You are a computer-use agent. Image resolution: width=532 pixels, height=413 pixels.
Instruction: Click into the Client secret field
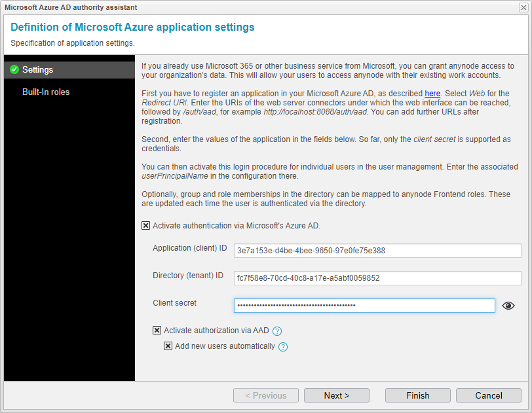click(x=364, y=306)
